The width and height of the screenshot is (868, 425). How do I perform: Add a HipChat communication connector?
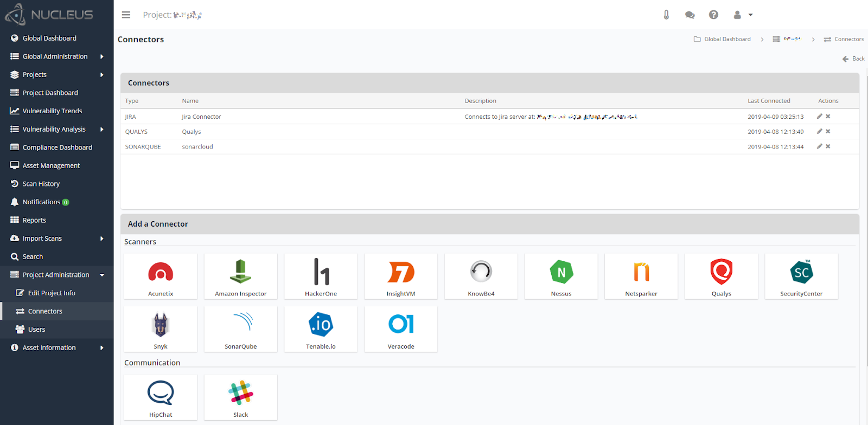tap(161, 397)
